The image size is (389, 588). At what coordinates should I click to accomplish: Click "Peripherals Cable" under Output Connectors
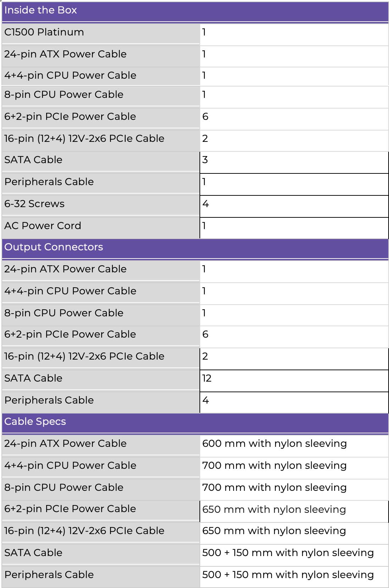(49, 400)
